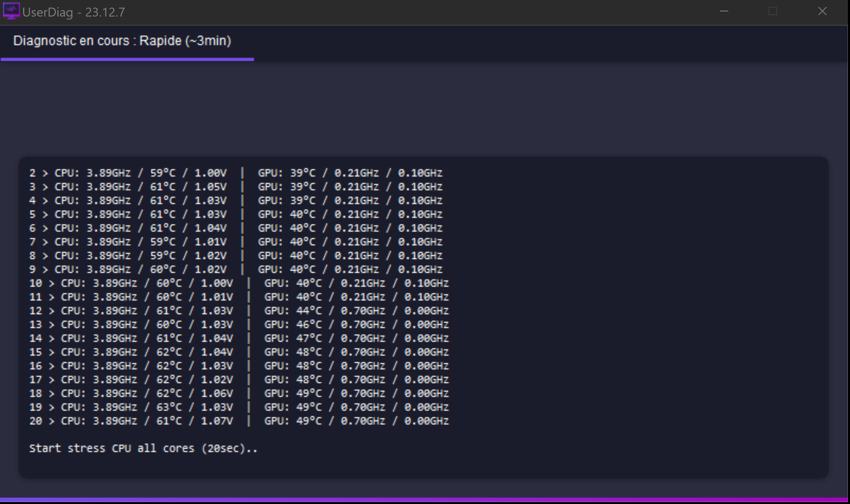Viewport: 850px width, 504px height.
Task: Click empty area above the log console
Action: pyautogui.click(x=424, y=110)
